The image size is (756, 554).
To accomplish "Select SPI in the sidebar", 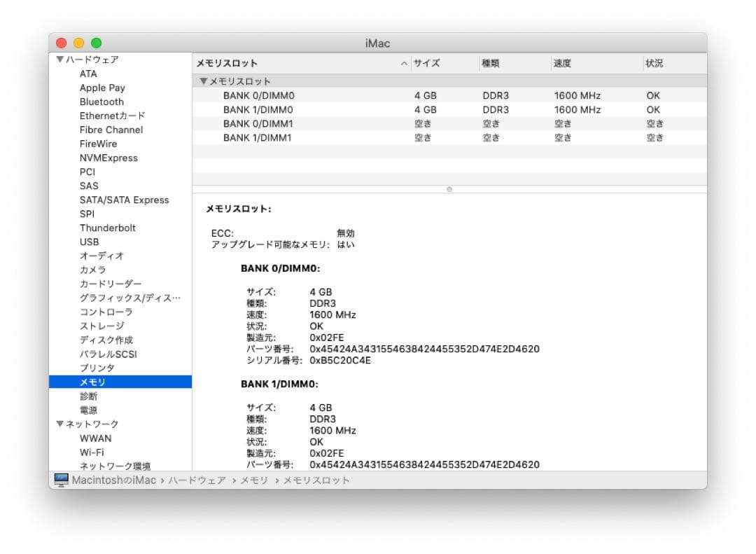I will tap(87, 214).
